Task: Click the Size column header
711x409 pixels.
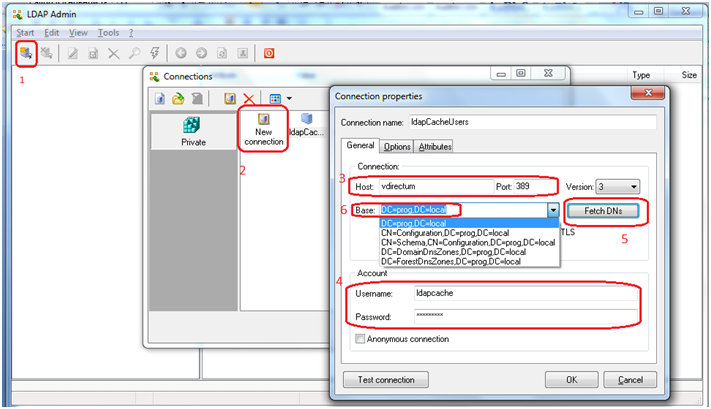Action: point(689,75)
